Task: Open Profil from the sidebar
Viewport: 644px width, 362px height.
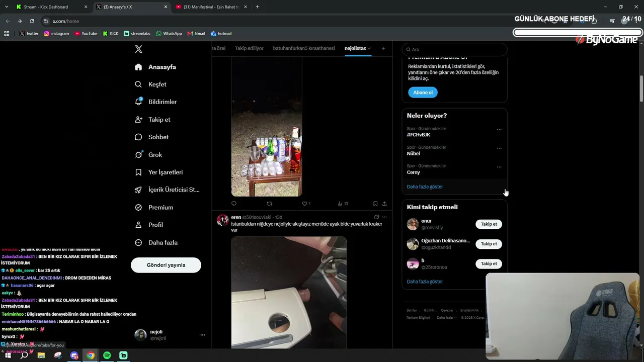Action: [x=149, y=225]
